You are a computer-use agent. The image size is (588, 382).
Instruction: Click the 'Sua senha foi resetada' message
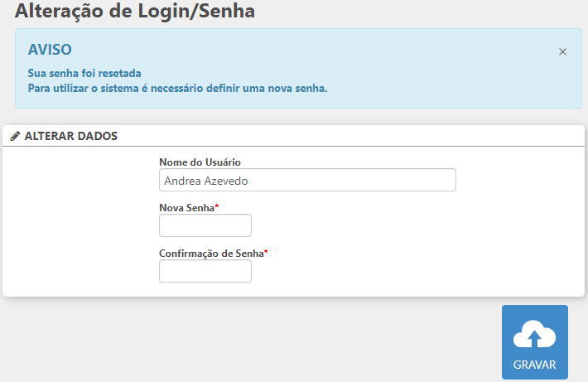click(84, 73)
